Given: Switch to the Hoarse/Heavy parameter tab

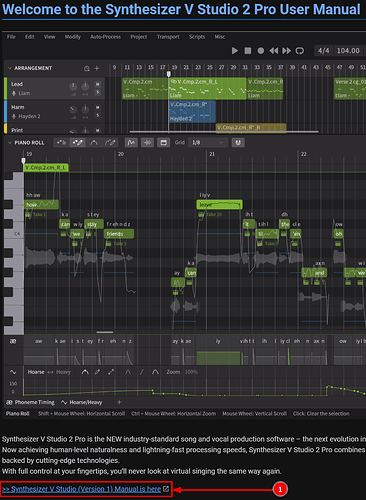Looking at the screenshot, I should [x=82, y=402].
